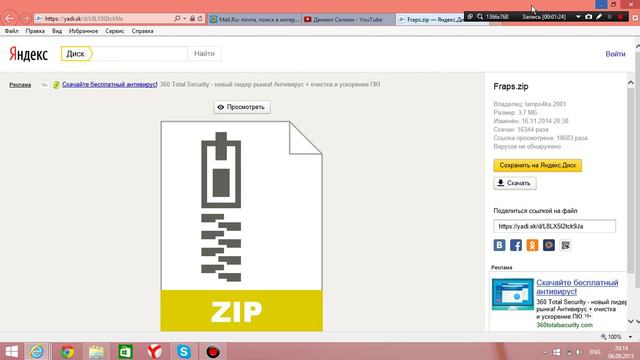Image resolution: width=640 pixels, height=360 pixels.
Task: Click the sidebar ad monitor thumbnail
Action: [x=513, y=294]
